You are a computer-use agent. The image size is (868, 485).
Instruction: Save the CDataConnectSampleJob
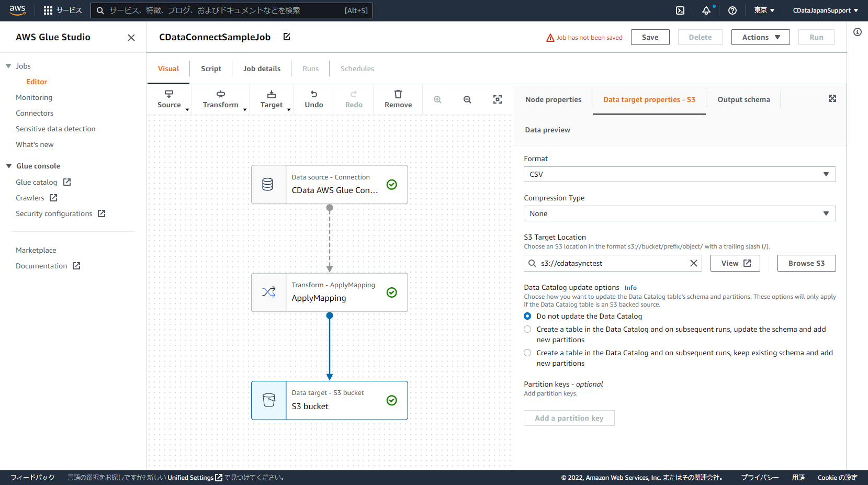pyautogui.click(x=650, y=37)
